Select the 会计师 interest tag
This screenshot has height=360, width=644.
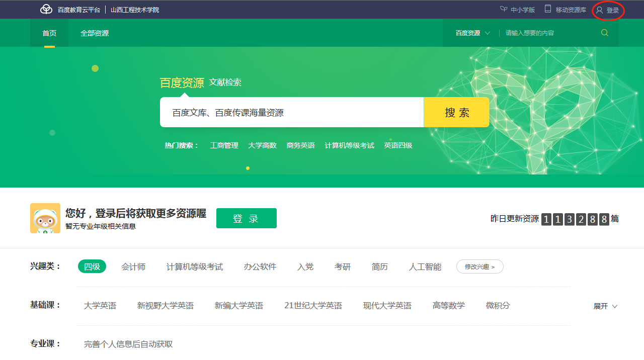pyautogui.click(x=133, y=267)
